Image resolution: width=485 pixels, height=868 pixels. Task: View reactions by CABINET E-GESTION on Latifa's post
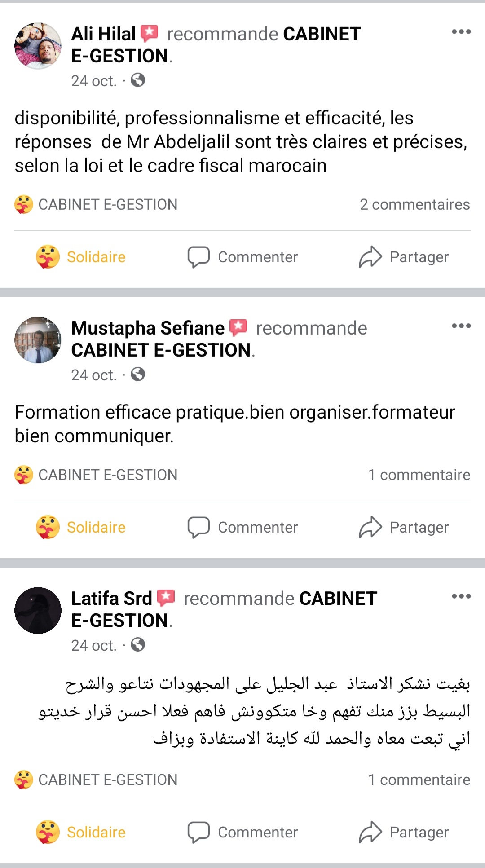tap(96, 780)
